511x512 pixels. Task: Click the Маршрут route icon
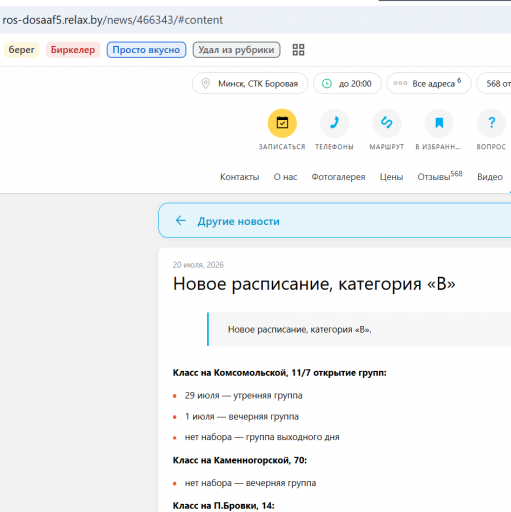387,123
